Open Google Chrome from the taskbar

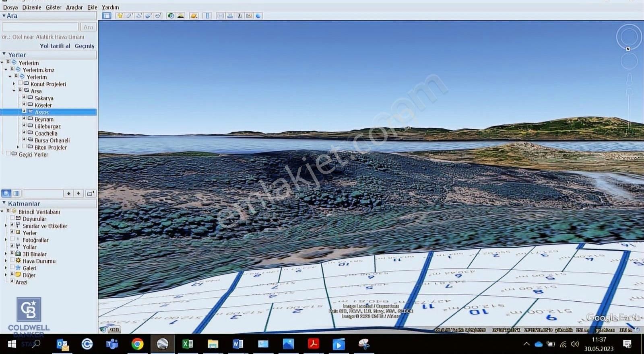(137, 344)
